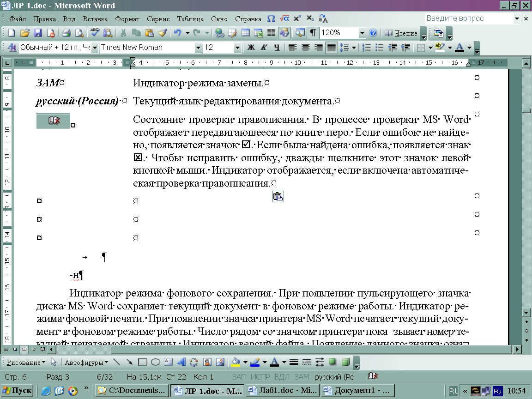Apply subscript with the x₂ icon
Screen dimensions: 532x399
(x=310, y=18)
